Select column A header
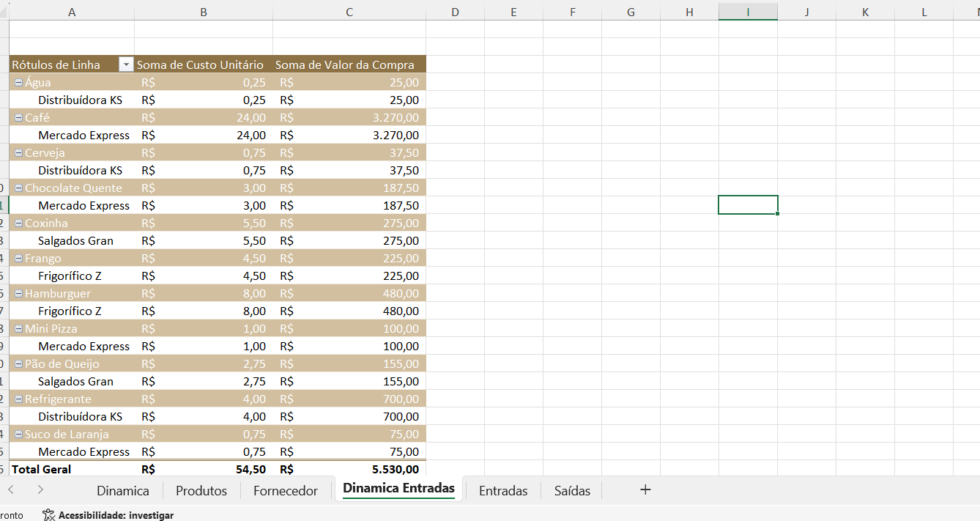This screenshot has width=980, height=521. (72, 12)
